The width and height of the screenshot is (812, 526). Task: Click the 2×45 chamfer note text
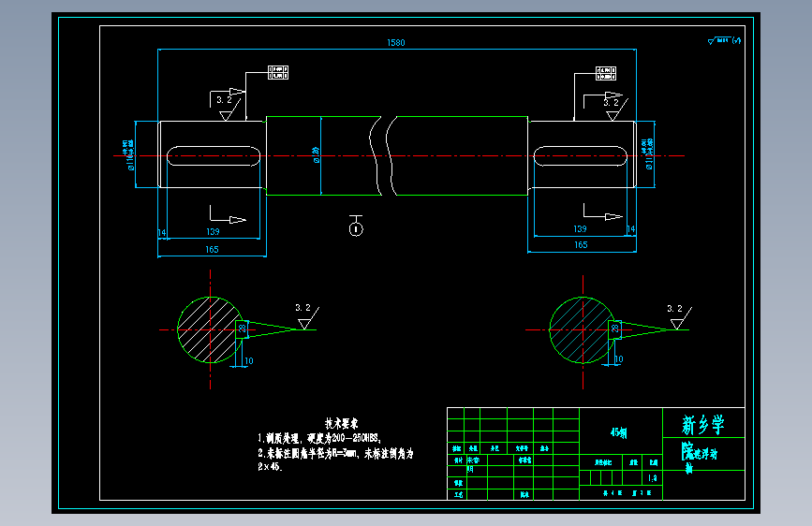pos(270,466)
